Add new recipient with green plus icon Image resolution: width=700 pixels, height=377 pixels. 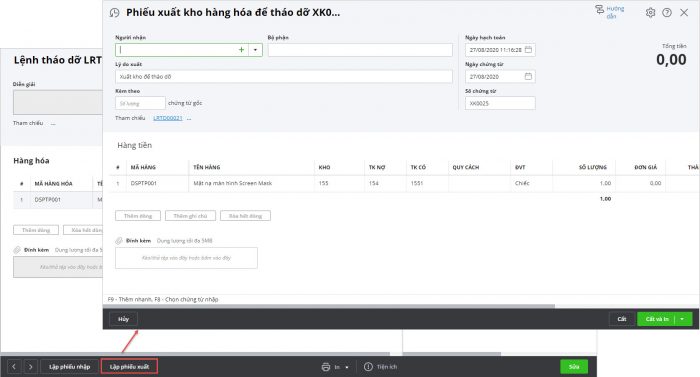[241, 50]
